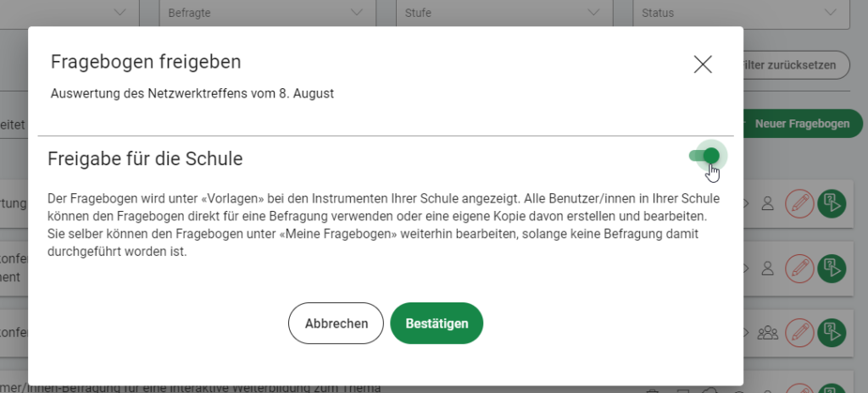
Task: Click the single person icon in first row
Action: [767, 203]
